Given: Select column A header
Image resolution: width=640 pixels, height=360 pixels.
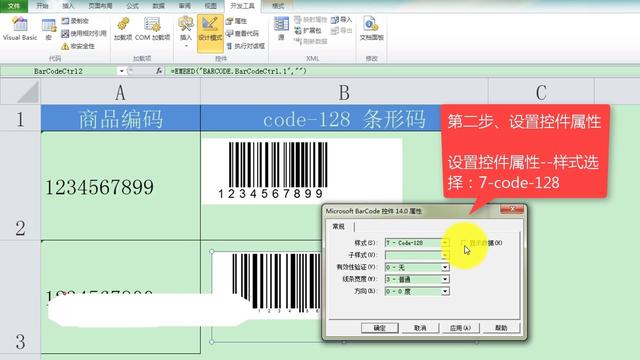Looking at the screenshot, I should point(120,92).
